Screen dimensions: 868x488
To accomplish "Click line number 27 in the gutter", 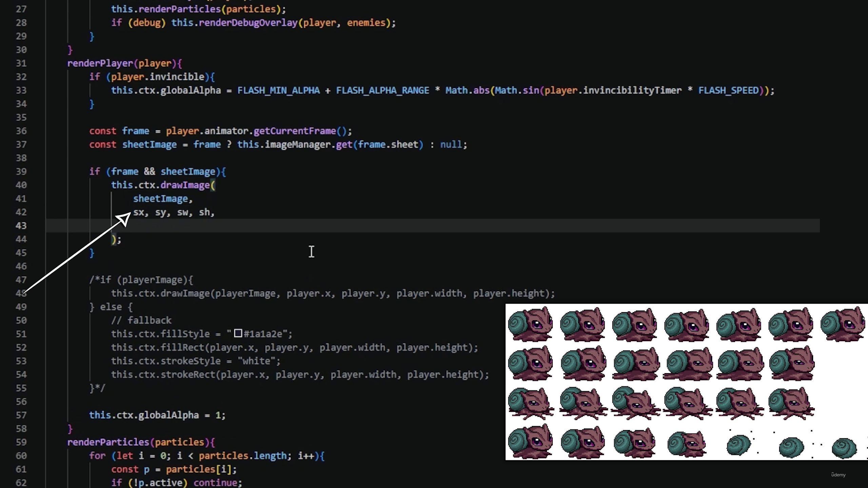I will 21,9.
